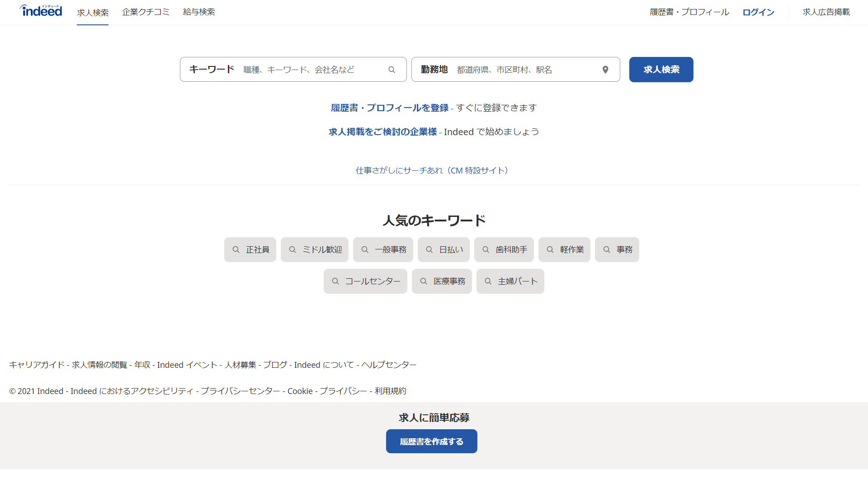868x488 pixels.
Task: Click the search icon on 日払い chip
Action: point(429,249)
